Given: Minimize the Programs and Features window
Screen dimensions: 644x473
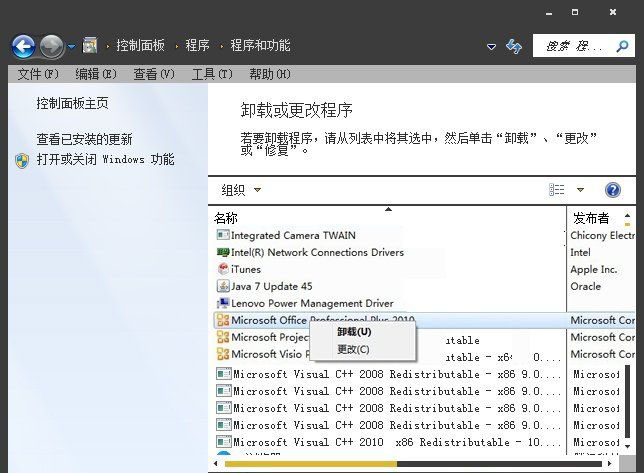Looking at the screenshot, I should [549, 12].
